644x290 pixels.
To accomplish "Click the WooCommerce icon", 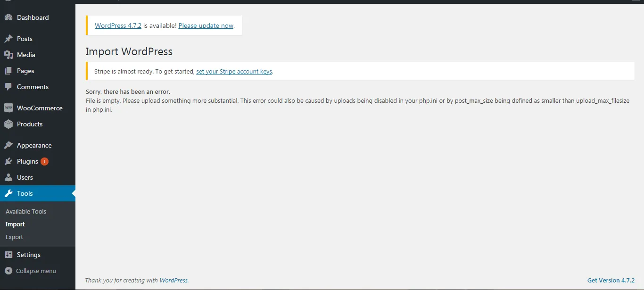I will (x=9, y=108).
